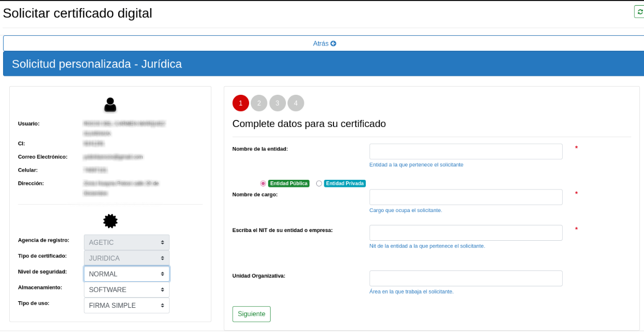Select step 4 circle in wizard
This screenshot has height=335, width=644.
click(x=296, y=103)
